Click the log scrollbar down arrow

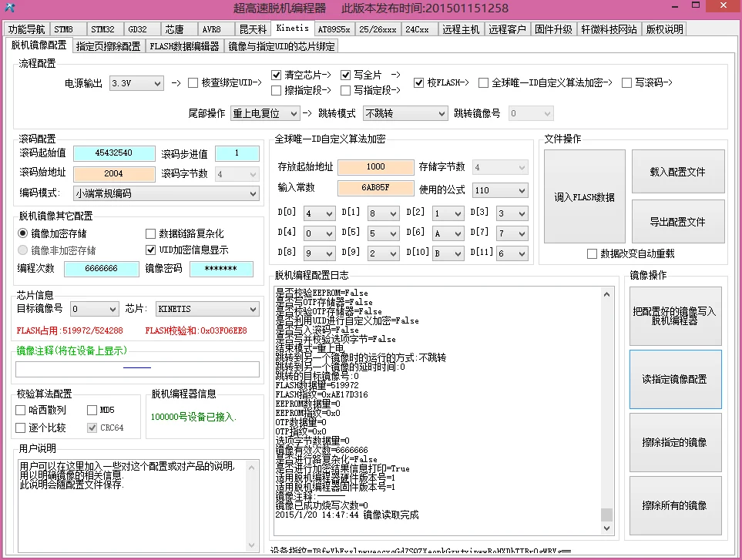(606, 528)
